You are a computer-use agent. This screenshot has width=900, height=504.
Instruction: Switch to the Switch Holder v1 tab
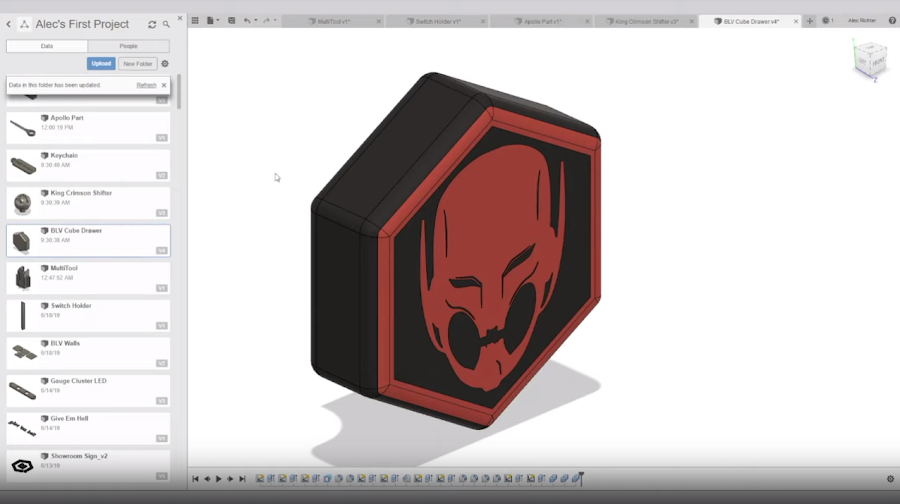pos(435,21)
